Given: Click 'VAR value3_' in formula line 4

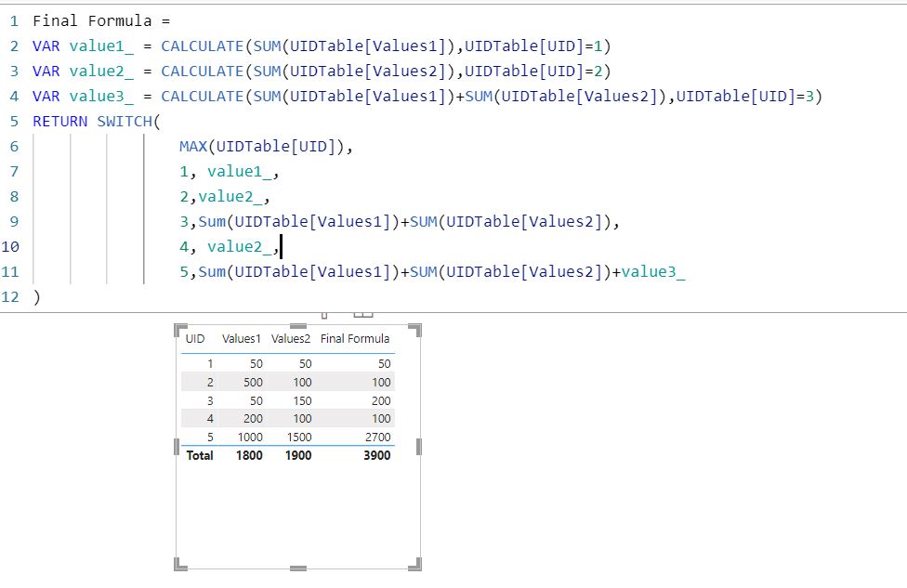Looking at the screenshot, I should coord(83,96).
